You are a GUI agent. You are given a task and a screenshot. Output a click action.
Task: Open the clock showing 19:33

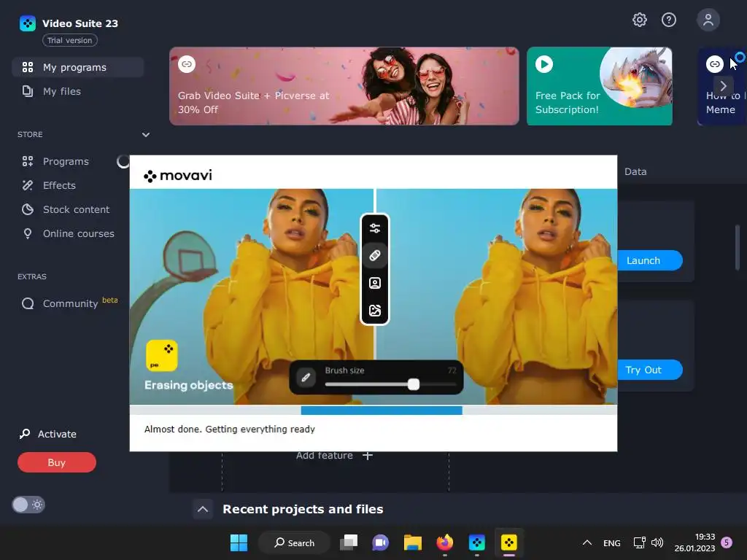click(694, 542)
